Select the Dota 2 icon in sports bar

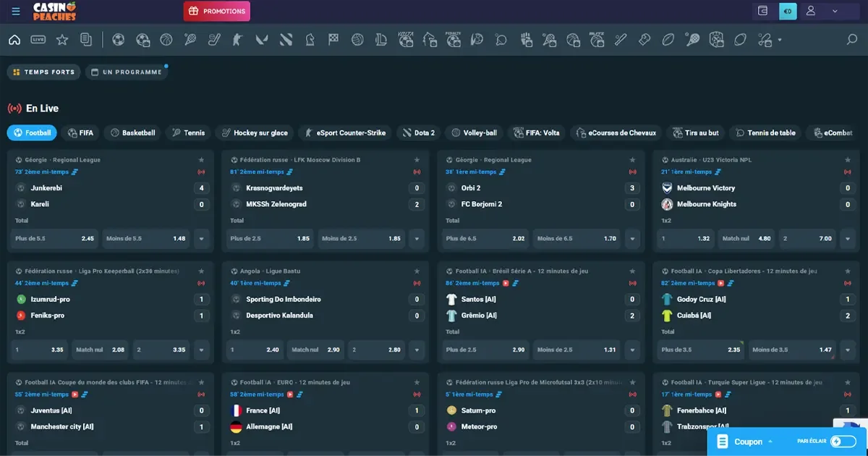(286, 40)
